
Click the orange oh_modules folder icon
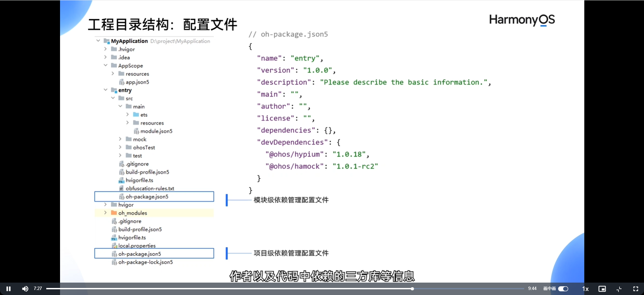click(114, 213)
